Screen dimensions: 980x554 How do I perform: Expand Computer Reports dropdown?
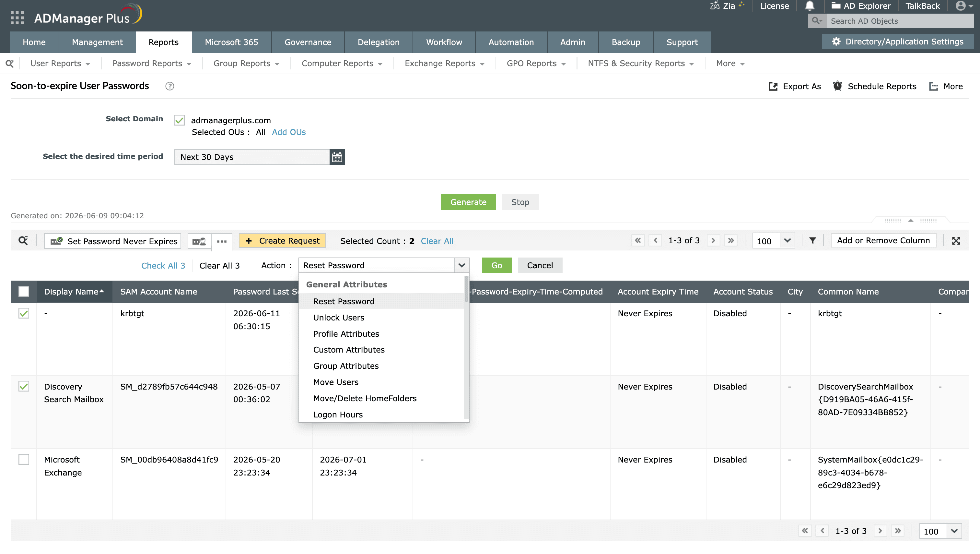click(342, 63)
